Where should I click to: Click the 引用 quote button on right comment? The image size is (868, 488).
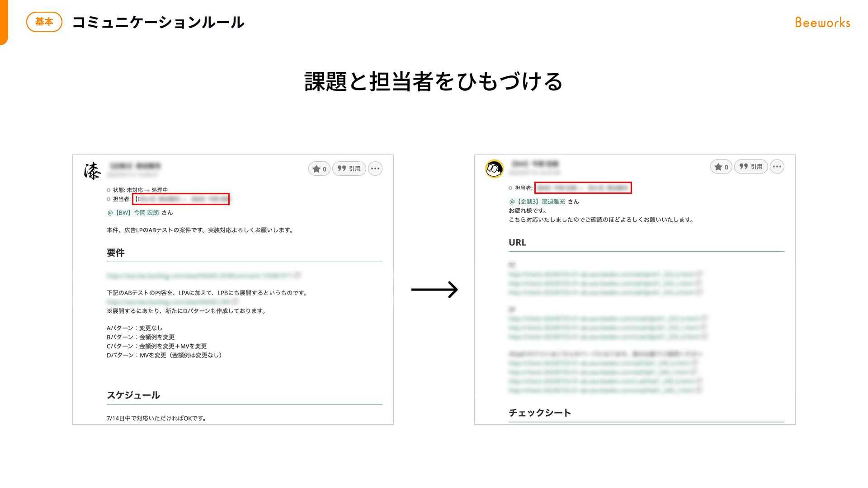coord(751,167)
